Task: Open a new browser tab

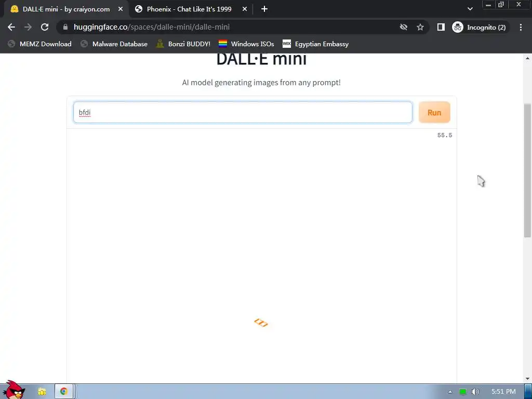Action: (x=264, y=9)
